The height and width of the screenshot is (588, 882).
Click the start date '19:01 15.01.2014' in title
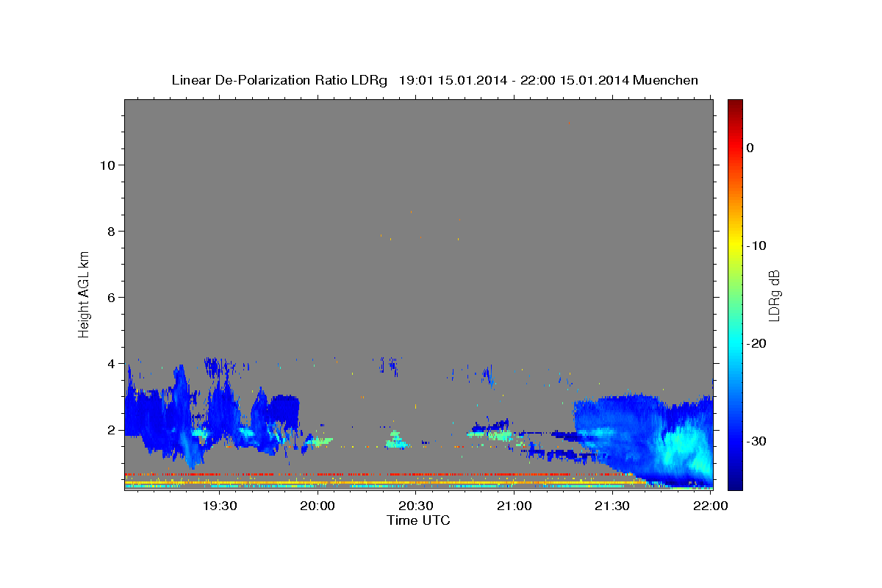(452, 80)
